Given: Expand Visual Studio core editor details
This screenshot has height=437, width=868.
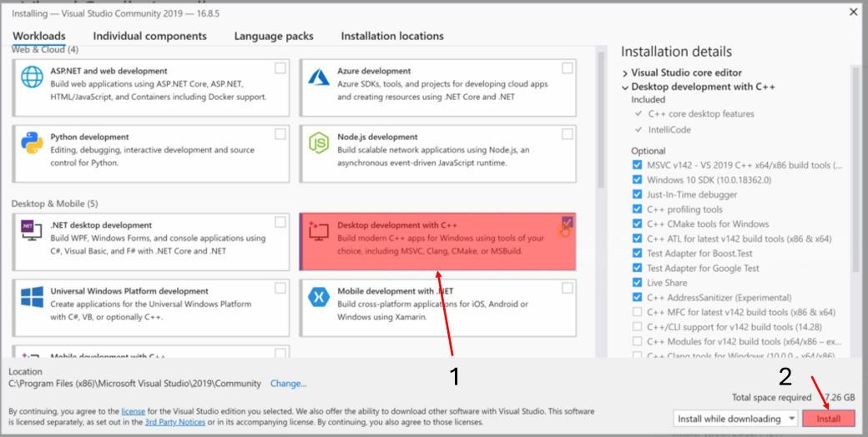Looking at the screenshot, I should click(x=625, y=73).
